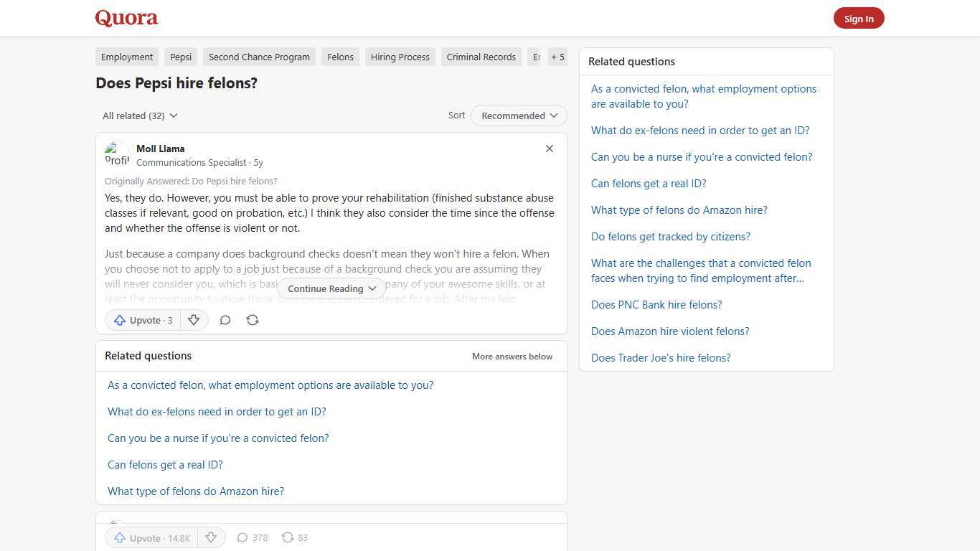The height and width of the screenshot is (551, 980).
Task: Open the Recommended sort dropdown
Action: (x=519, y=116)
